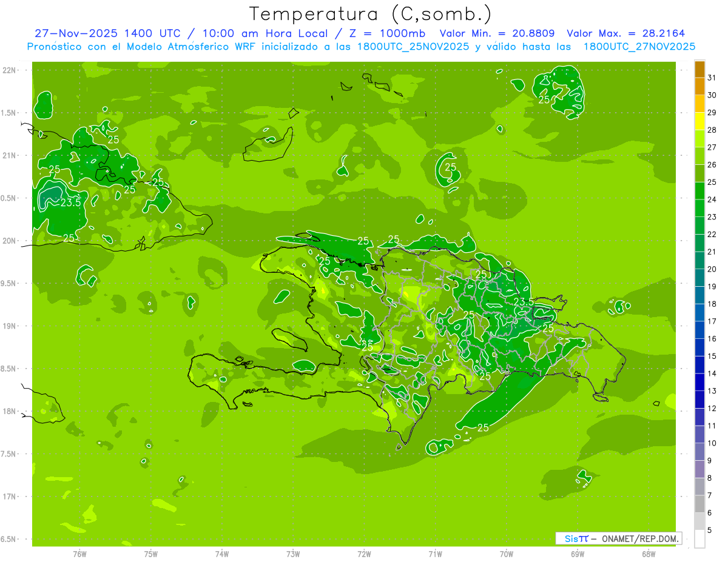The height and width of the screenshot is (562, 728).
Task: Pick the dark blue legend swatch between 13 and 14
Action: tap(699, 382)
